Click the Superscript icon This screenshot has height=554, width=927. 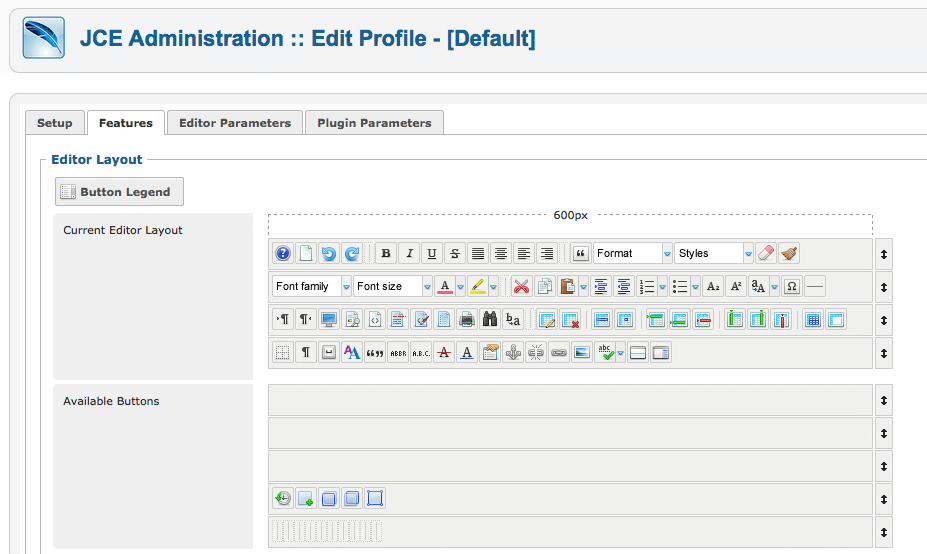point(736,287)
